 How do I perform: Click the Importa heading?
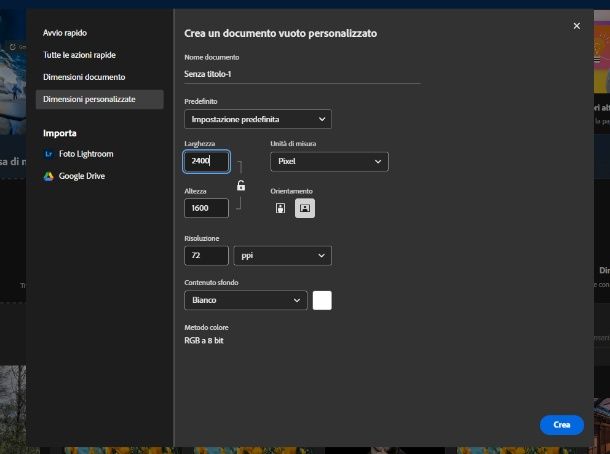coord(60,133)
